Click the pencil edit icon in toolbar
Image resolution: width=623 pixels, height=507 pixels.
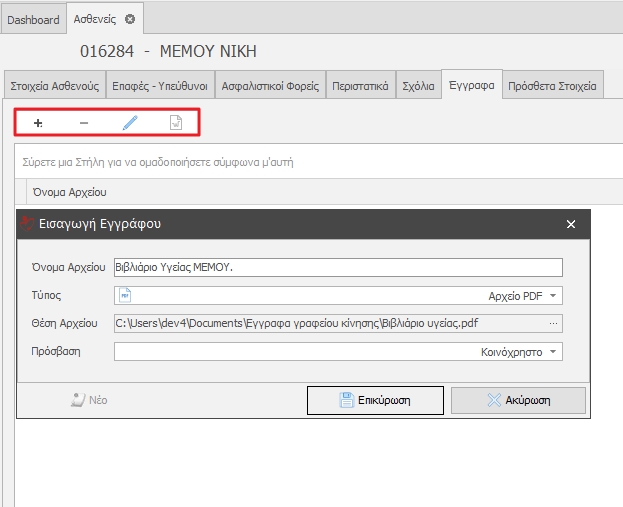point(130,123)
